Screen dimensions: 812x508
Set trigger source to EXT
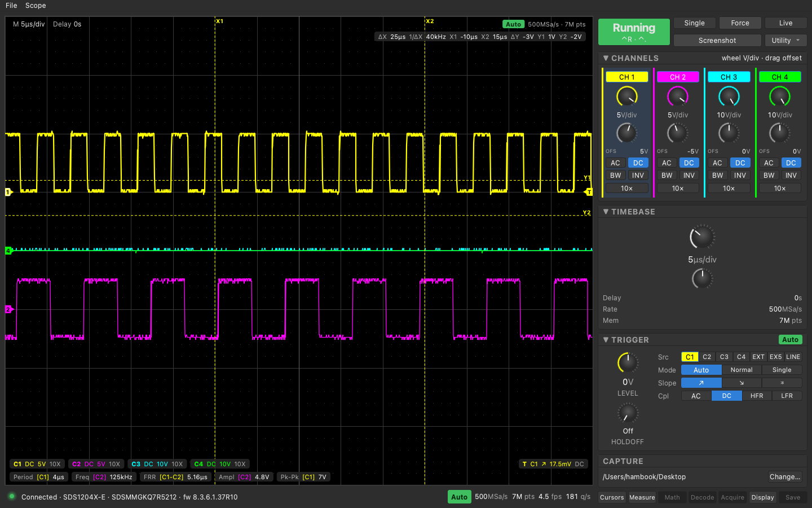point(758,357)
